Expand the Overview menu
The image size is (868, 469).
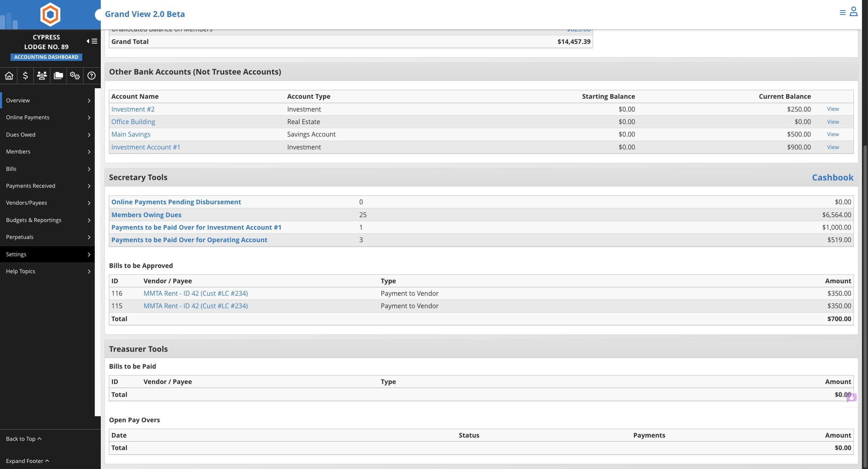(48, 100)
